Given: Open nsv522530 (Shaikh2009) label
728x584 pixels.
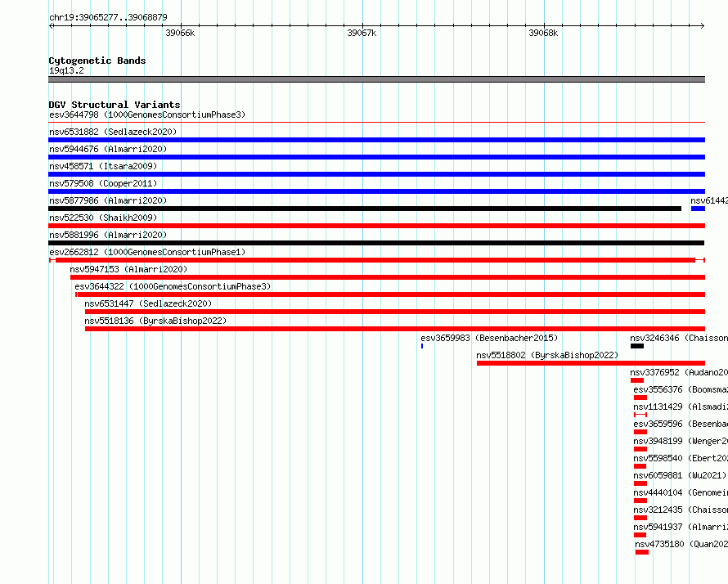Looking at the screenshot, I should click(103, 218).
